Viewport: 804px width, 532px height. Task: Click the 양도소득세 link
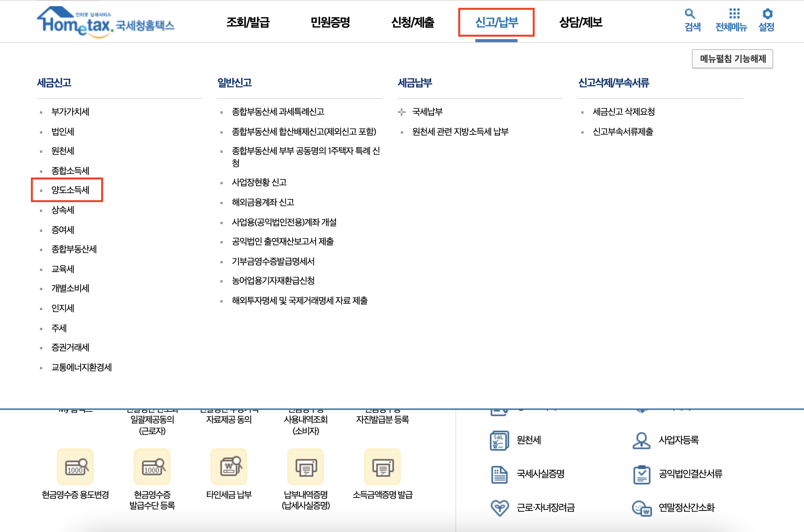[70, 190]
